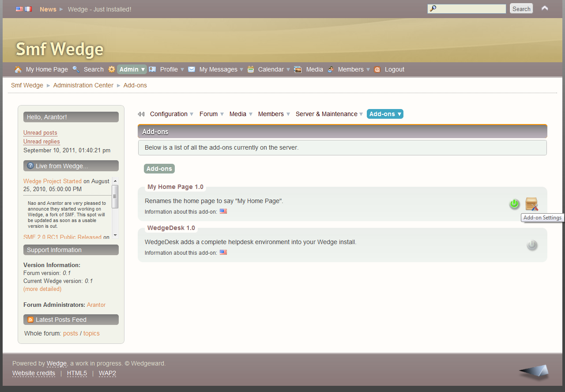The height and width of the screenshot is (392, 565).
Task: Click the French flag language icon
Action: coord(28,9)
